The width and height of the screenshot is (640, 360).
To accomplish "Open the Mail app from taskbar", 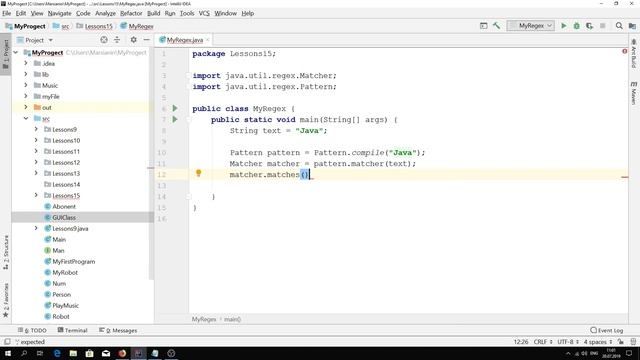I will [106, 353].
